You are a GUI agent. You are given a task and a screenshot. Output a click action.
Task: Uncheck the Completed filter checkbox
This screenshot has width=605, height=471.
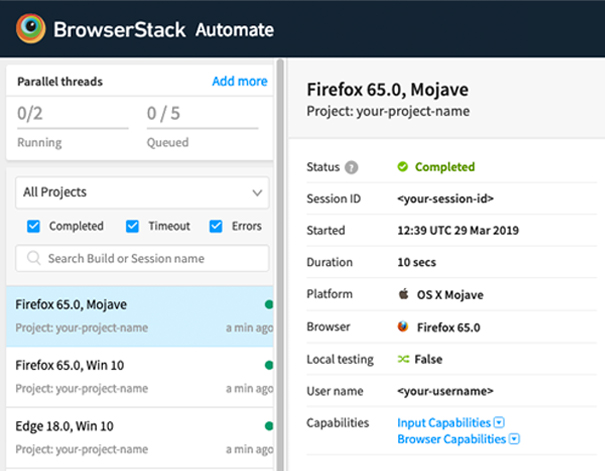click(33, 226)
